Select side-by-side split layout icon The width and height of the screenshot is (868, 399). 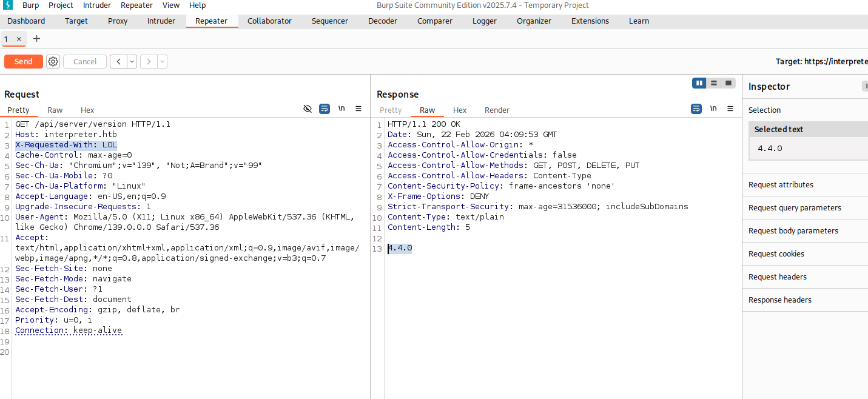699,83
